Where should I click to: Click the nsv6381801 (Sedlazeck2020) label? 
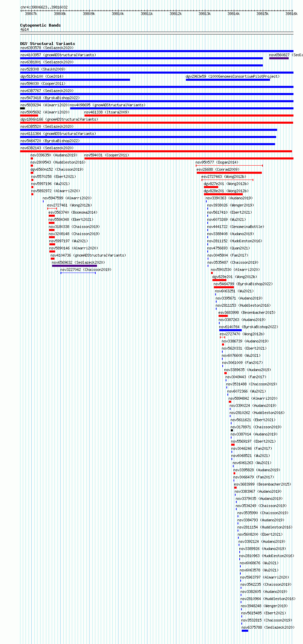[47, 62]
